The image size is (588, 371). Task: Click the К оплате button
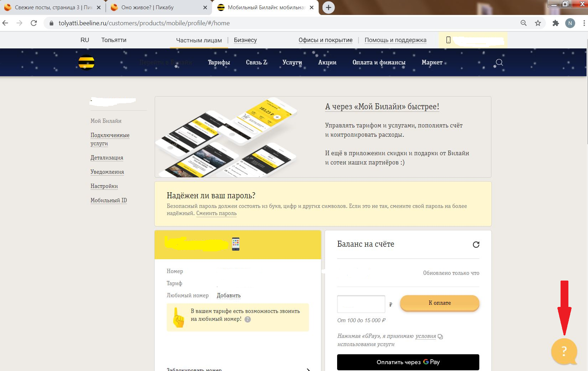tap(440, 303)
